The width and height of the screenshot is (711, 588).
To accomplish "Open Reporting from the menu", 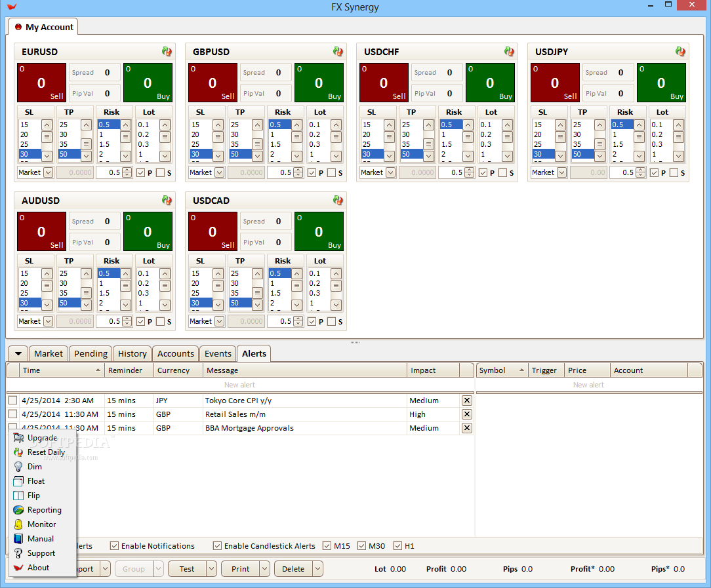I will pos(43,509).
